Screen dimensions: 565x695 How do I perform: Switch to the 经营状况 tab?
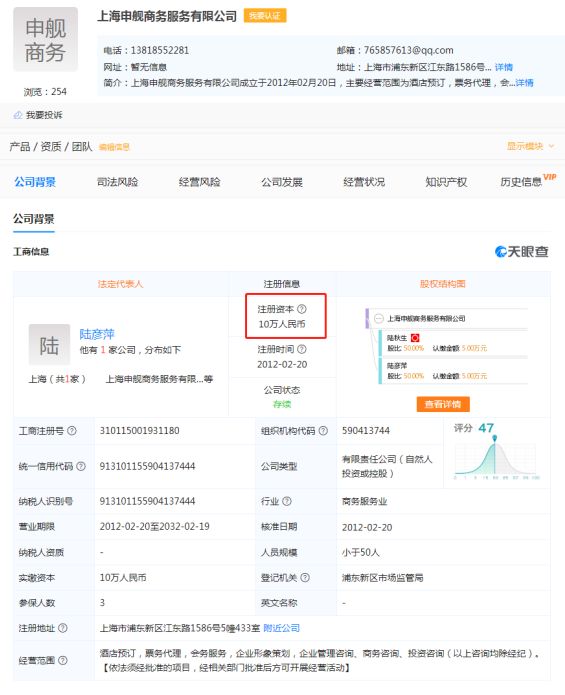tap(364, 182)
